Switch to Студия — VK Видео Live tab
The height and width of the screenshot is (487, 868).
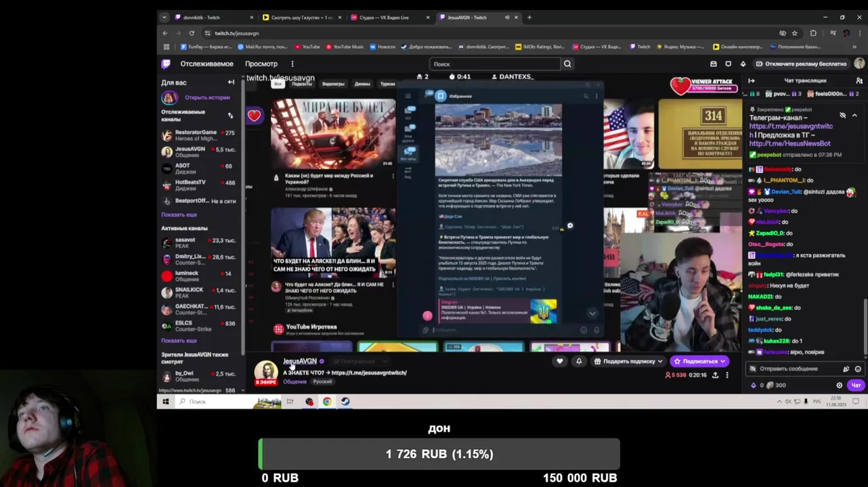pyautogui.click(x=391, y=17)
